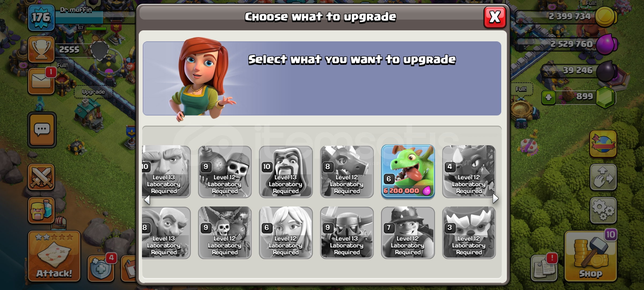Show next troops with right arrow
Viewport: 644px width, 290px height.
pyautogui.click(x=496, y=199)
